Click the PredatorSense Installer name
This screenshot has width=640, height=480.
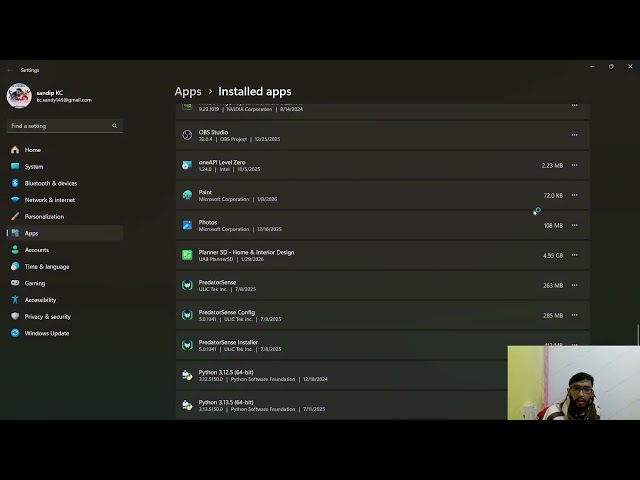pos(228,342)
